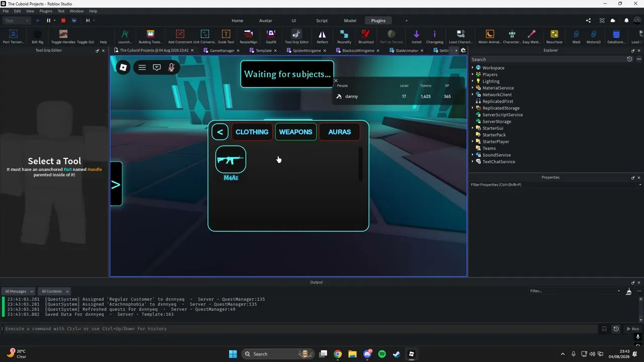The width and height of the screenshot is (644, 362).
Task: Open the Resurface plugin
Action: point(554,36)
